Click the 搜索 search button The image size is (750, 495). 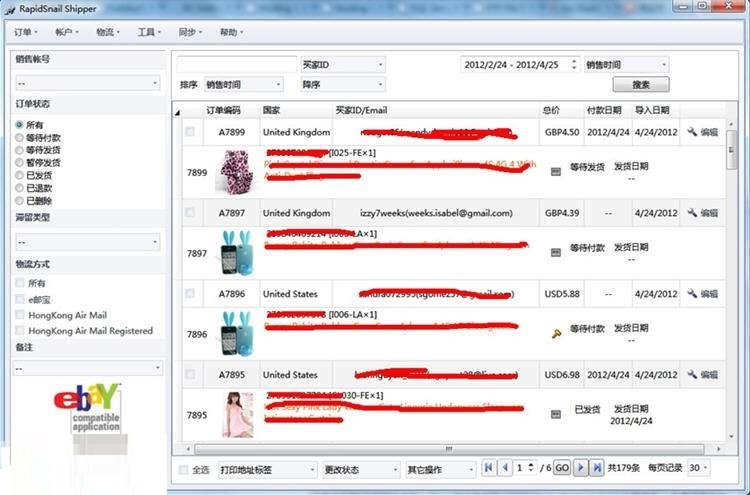click(641, 85)
